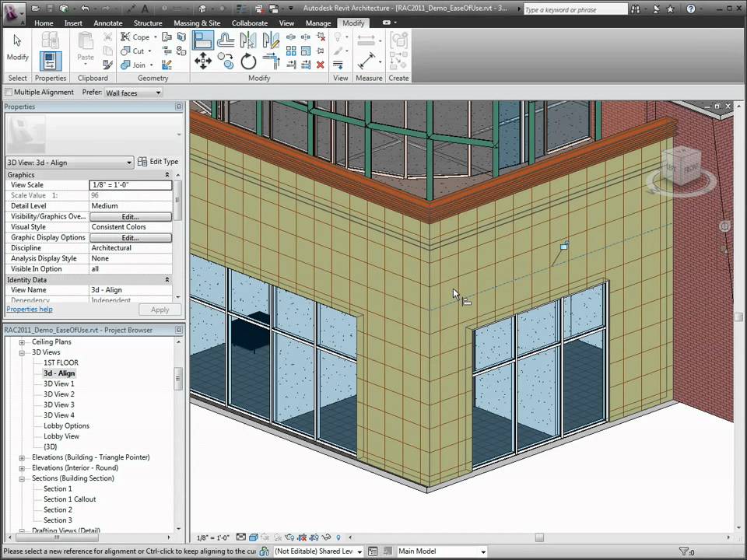The image size is (747, 560).
Task: Toggle reveal hidden elements lightbulb icon
Action: [338, 537]
